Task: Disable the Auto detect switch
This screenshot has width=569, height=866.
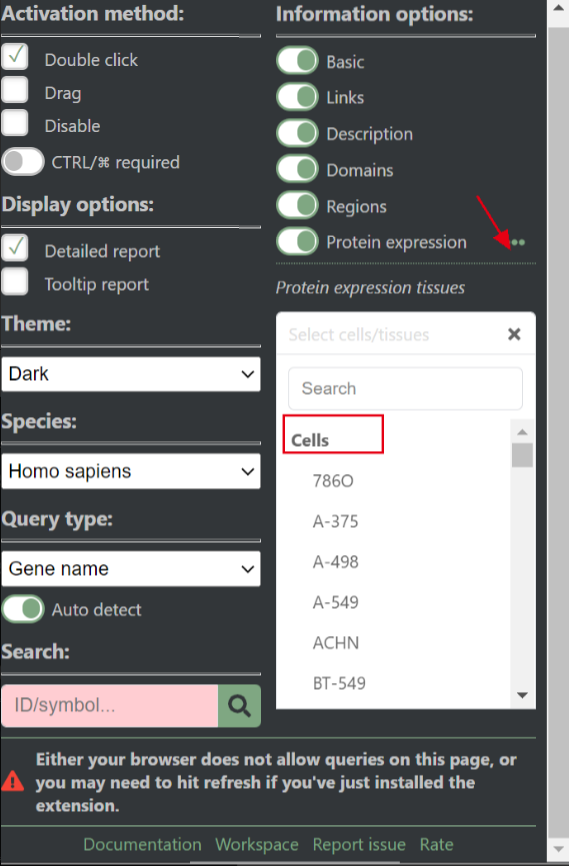Action: tap(23, 609)
